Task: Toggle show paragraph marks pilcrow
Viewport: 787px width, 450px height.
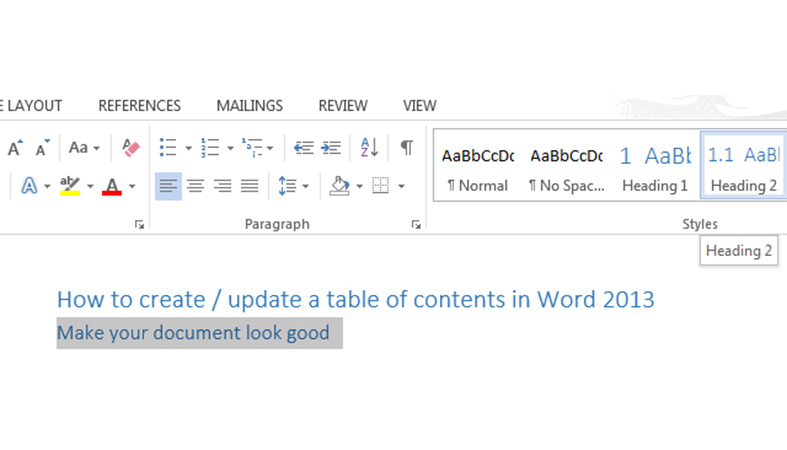Action: click(407, 147)
